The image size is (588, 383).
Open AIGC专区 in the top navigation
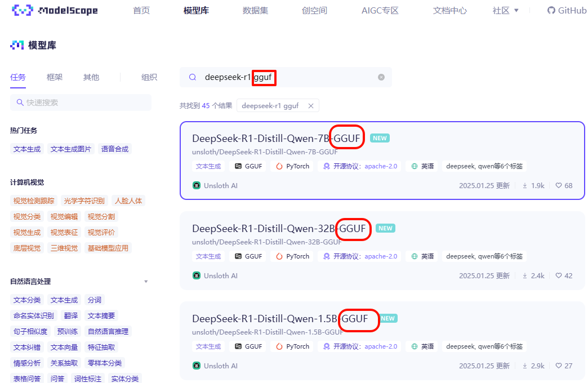[380, 11]
